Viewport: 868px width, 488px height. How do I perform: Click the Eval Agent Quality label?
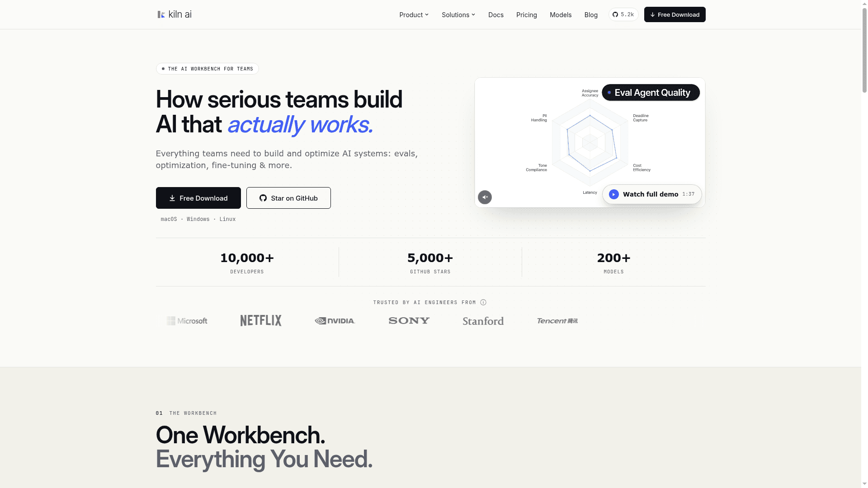[651, 93]
